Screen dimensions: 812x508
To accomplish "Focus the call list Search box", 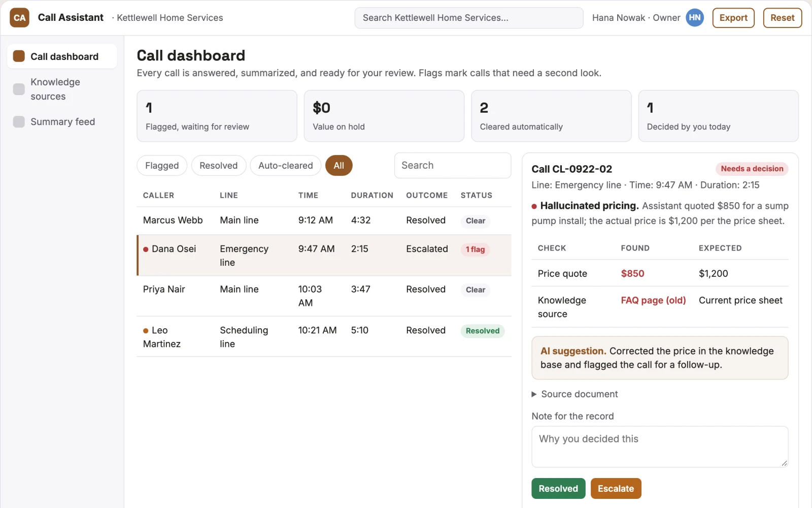I will 452,166.
